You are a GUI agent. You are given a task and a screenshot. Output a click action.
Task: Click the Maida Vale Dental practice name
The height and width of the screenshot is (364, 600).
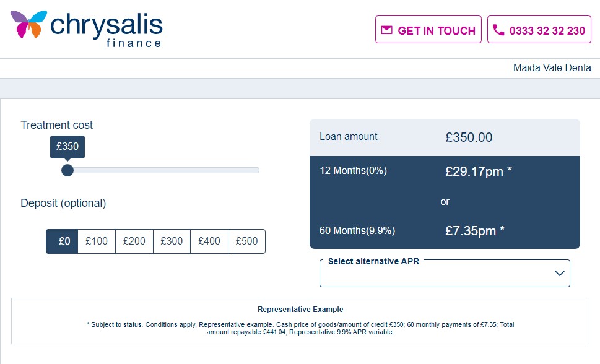tap(552, 67)
